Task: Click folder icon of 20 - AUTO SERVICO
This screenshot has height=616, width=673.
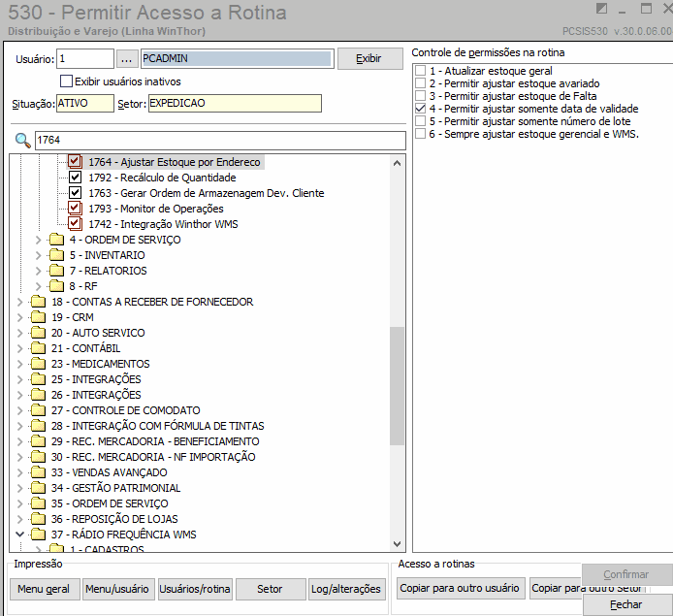Action: (38, 333)
